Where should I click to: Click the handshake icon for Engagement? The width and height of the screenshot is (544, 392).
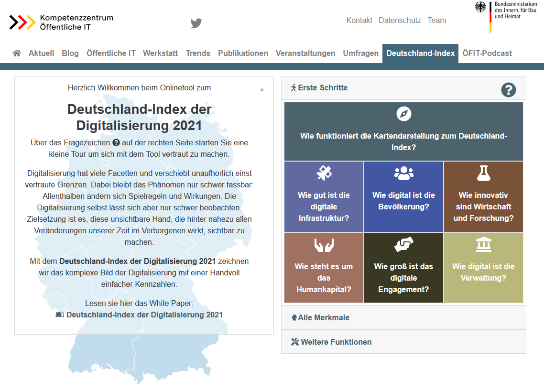pyautogui.click(x=404, y=244)
